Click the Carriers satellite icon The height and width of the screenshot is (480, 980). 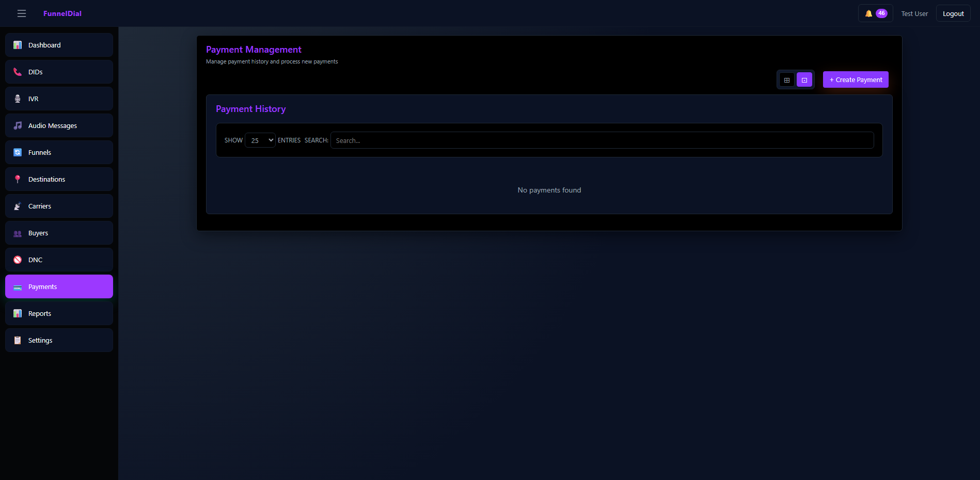[x=18, y=206]
